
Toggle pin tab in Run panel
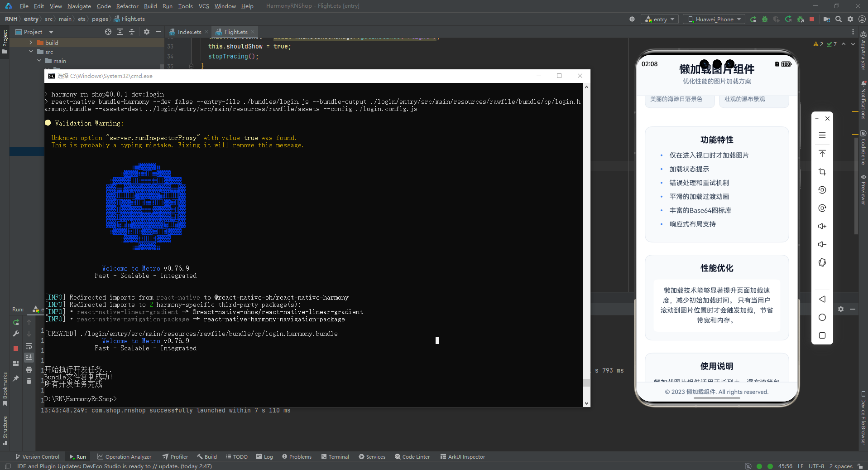[x=16, y=378]
